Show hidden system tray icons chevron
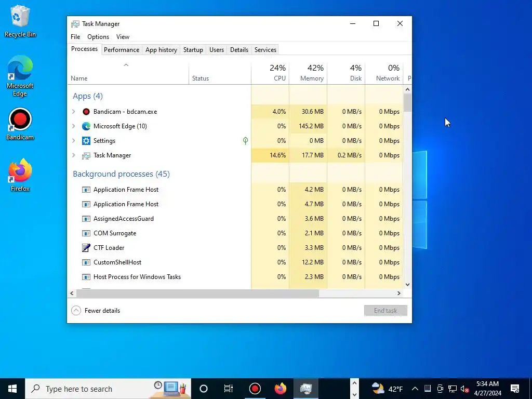532x399 pixels. coord(415,389)
